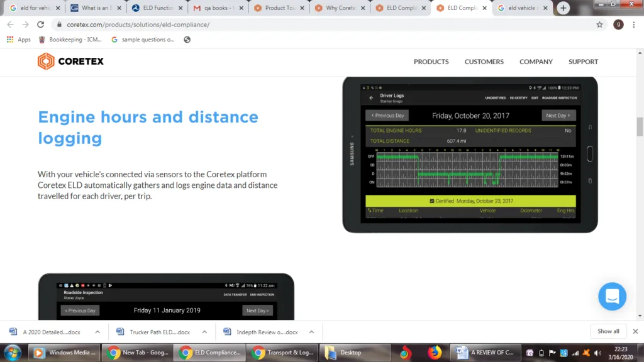This screenshot has height=362, width=644.
Task: Click the globe bookmark icon
Action: (x=187, y=40)
